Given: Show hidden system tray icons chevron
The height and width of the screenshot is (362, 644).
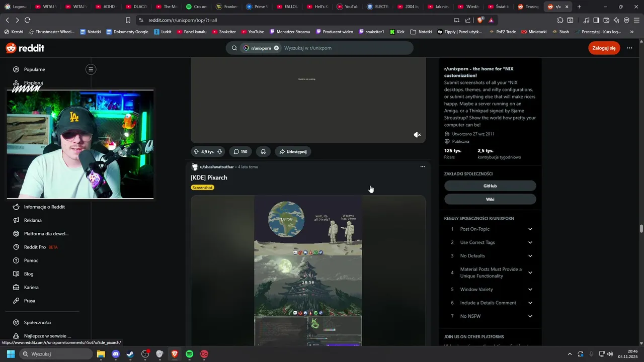Looking at the screenshot, I should [570, 354].
